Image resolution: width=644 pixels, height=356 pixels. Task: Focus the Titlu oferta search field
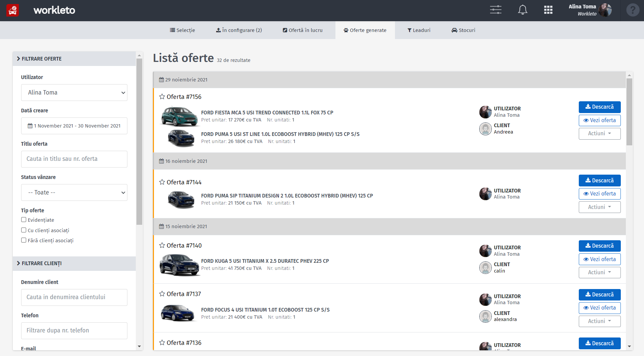(x=74, y=159)
